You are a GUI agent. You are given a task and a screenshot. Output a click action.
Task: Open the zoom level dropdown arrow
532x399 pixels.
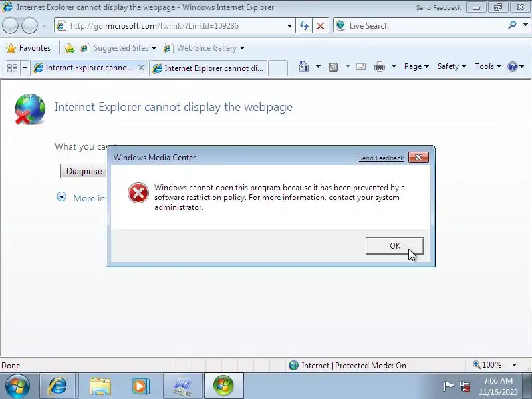(514, 365)
